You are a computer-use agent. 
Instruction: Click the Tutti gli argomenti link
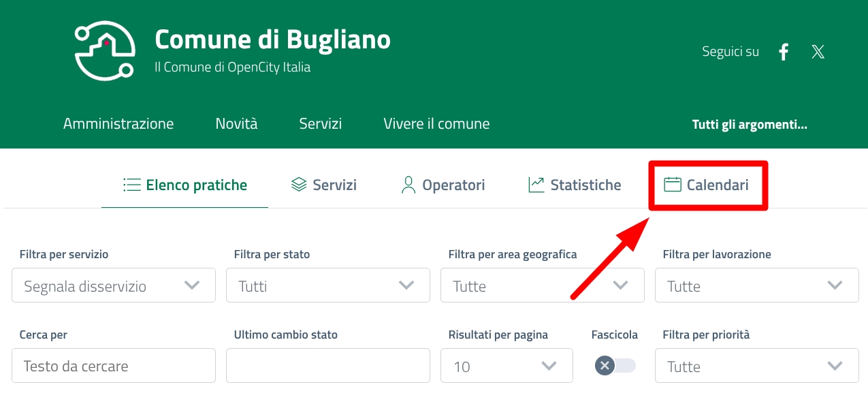[x=750, y=125]
